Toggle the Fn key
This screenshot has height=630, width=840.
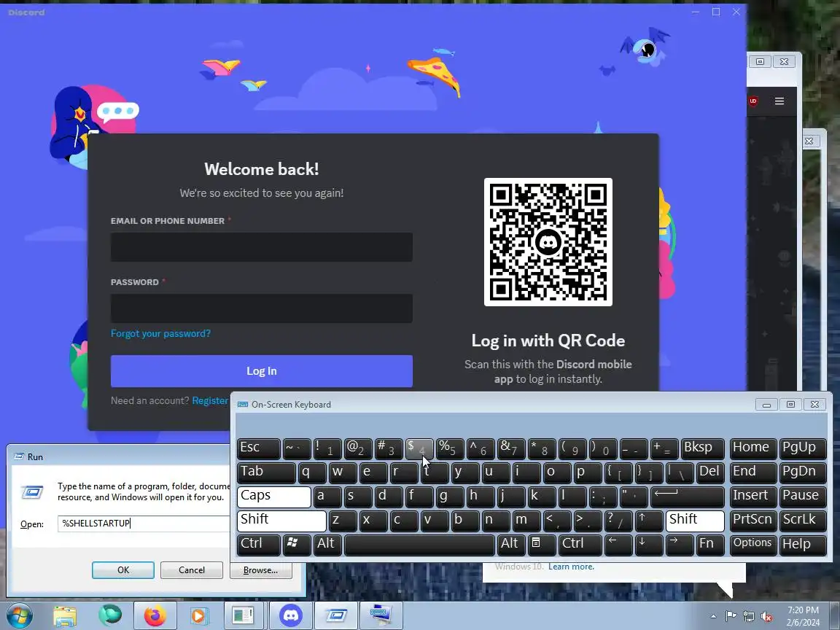point(709,545)
